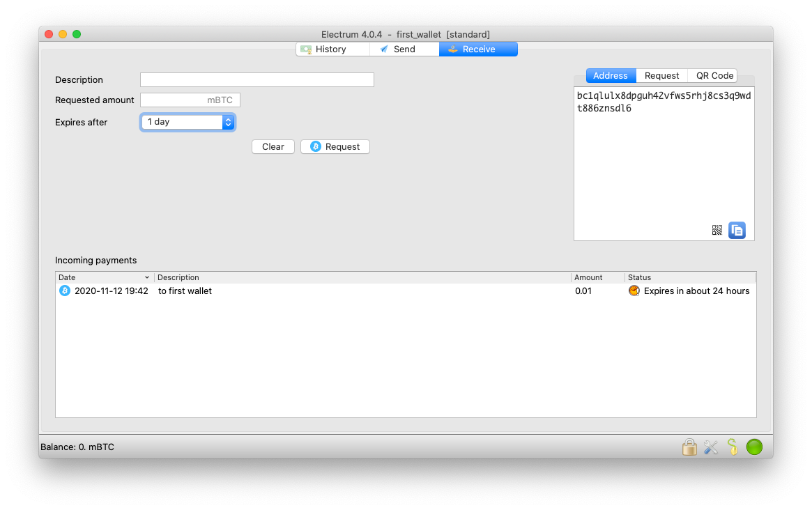Screen dimensions: 812x510
Task: Show the Address view tab
Action: 611,75
